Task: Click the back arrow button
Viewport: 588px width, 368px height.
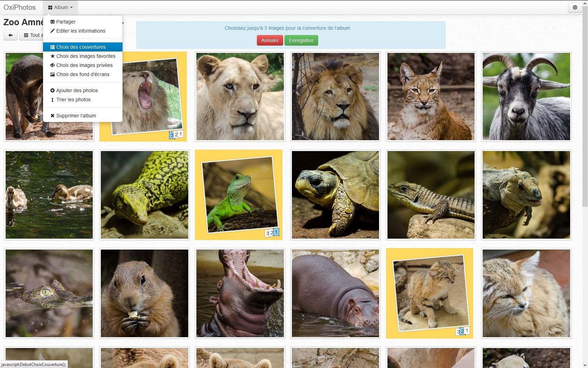Action: coord(10,35)
